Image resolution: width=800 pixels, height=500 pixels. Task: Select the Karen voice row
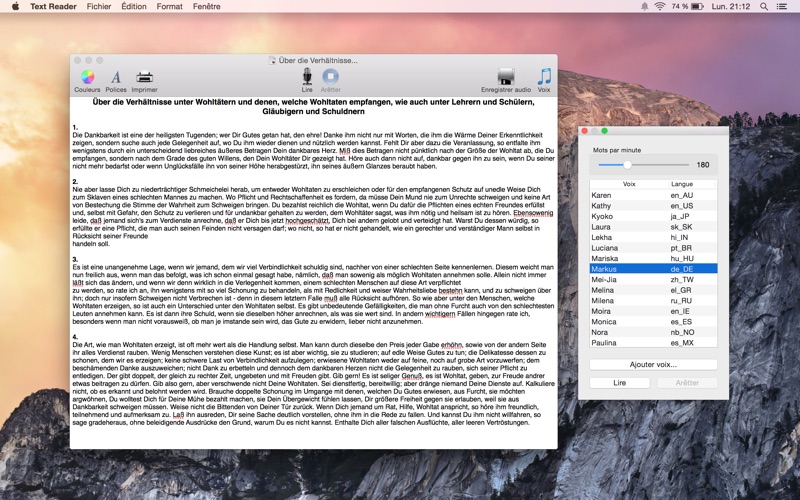(653, 195)
